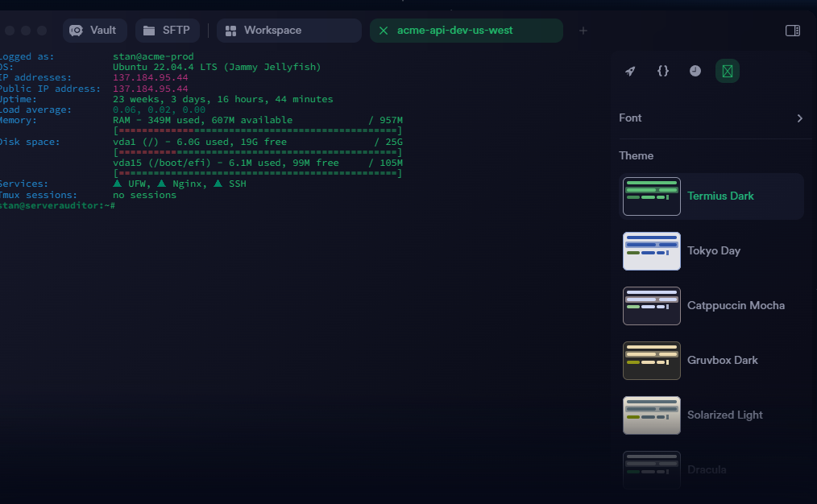Image resolution: width=817 pixels, height=504 pixels.
Task: Click the stan@acme-prod login text
Action: coord(153,56)
